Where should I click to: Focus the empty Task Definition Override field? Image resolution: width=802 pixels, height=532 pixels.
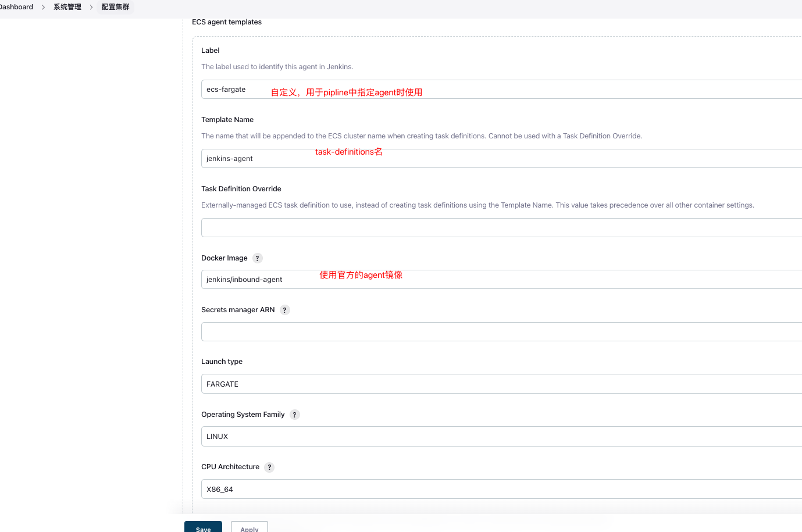pyautogui.click(x=407, y=227)
